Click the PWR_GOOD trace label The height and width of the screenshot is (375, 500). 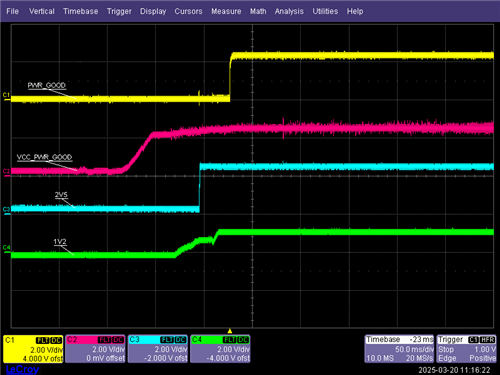point(46,85)
